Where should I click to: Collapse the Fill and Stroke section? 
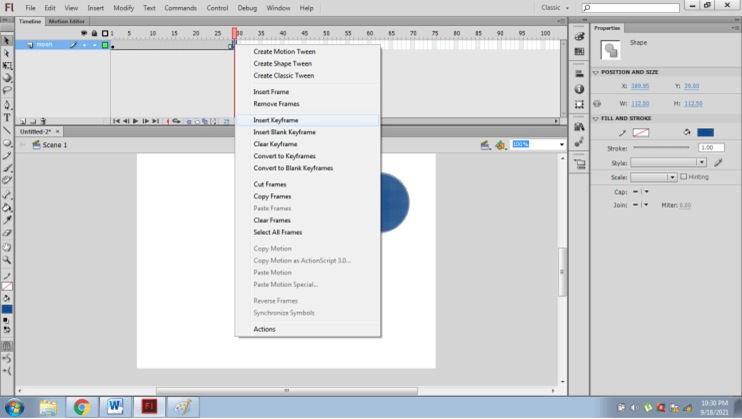coord(596,118)
